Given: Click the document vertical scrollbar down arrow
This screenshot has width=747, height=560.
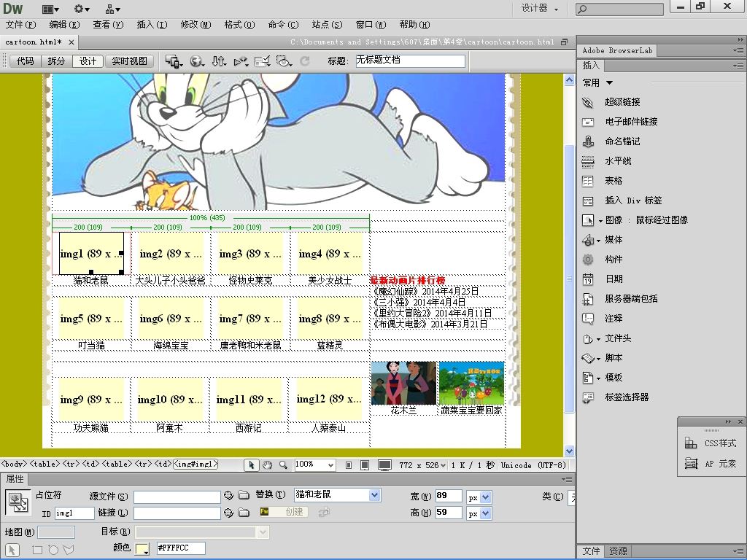Looking at the screenshot, I should (569, 451).
